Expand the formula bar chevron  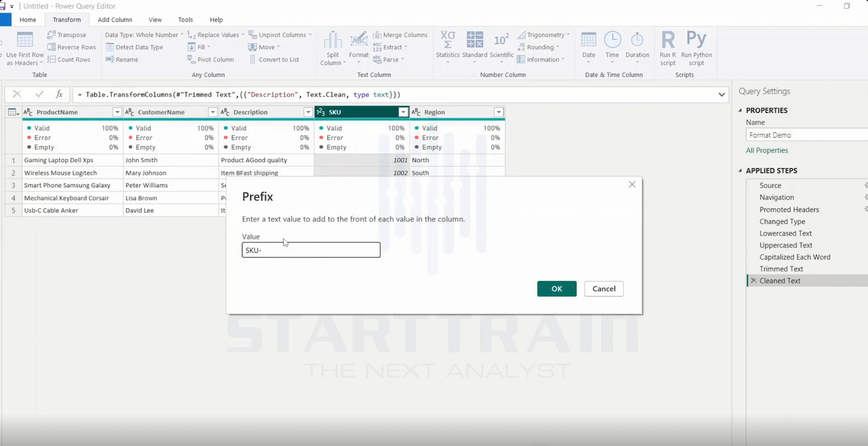[722, 94]
